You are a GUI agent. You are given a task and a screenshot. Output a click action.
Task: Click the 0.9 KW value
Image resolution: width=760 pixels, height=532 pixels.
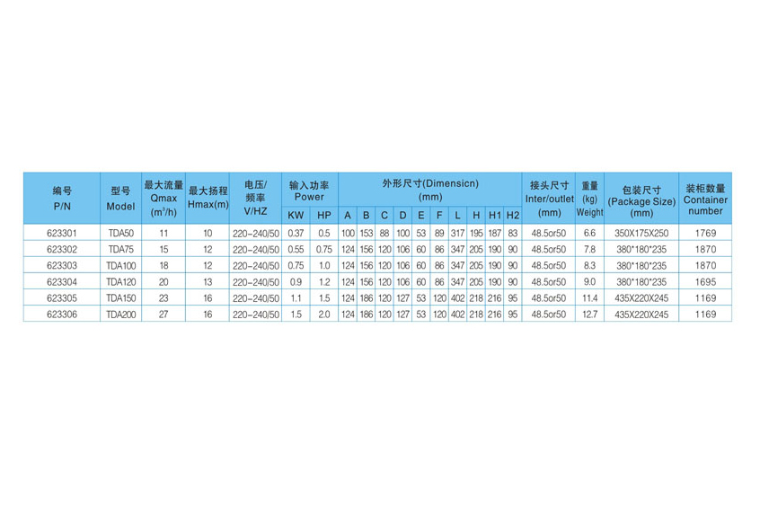click(296, 282)
